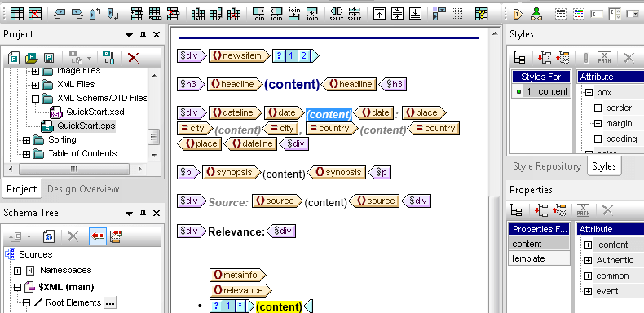
Task: Open the Project panel dropdown arrow menu
Action: point(130,35)
